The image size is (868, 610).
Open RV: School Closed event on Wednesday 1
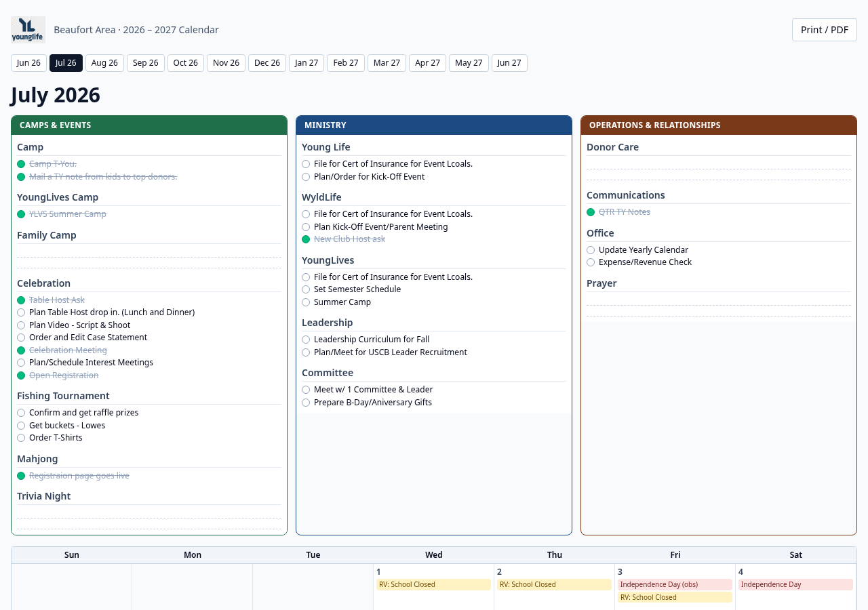pos(433,584)
